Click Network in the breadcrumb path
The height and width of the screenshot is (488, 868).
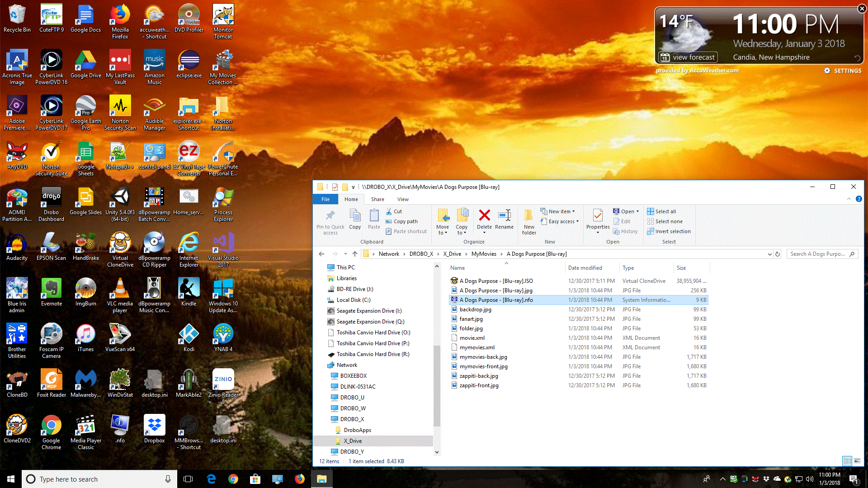pyautogui.click(x=389, y=254)
